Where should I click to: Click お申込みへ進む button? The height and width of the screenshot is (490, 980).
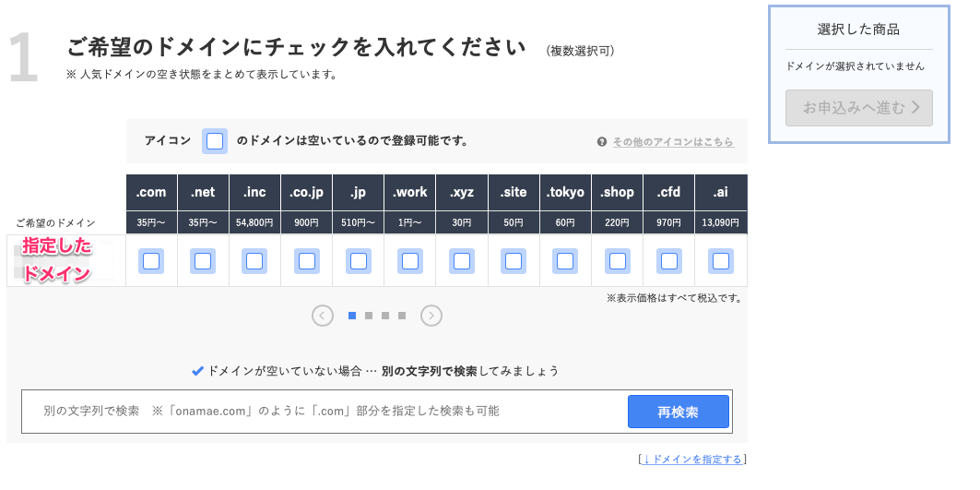pyautogui.click(x=858, y=108)
